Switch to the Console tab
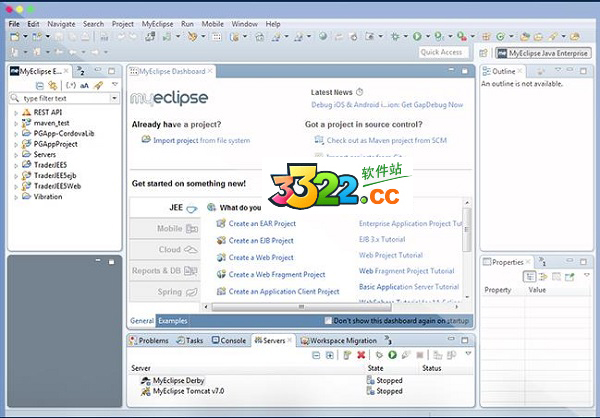The image size is (600, 418). (x=229, y=340)
